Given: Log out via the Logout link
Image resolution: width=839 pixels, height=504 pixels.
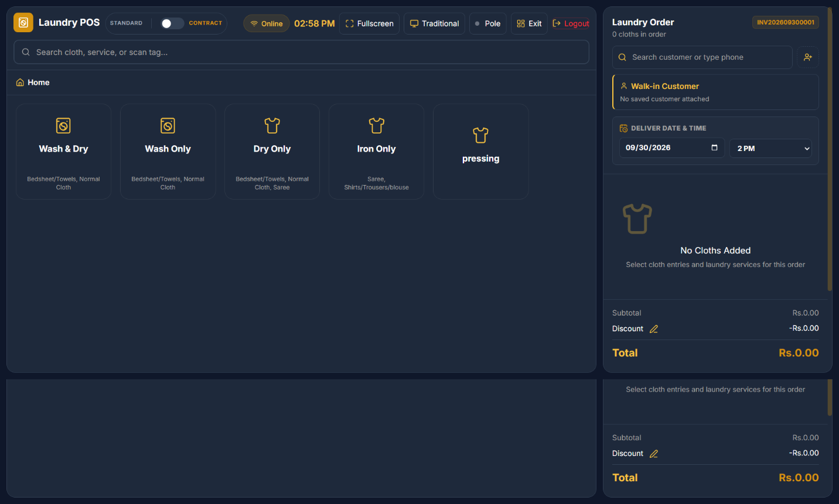Looking at the screenshot, I should 571,23.
